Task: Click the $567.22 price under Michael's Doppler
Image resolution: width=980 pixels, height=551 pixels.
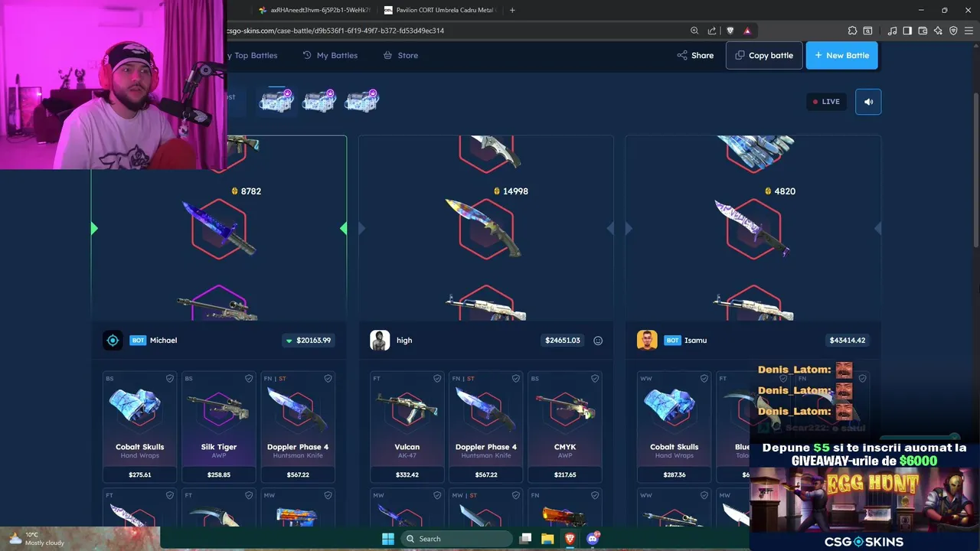Action: point(298,474)
